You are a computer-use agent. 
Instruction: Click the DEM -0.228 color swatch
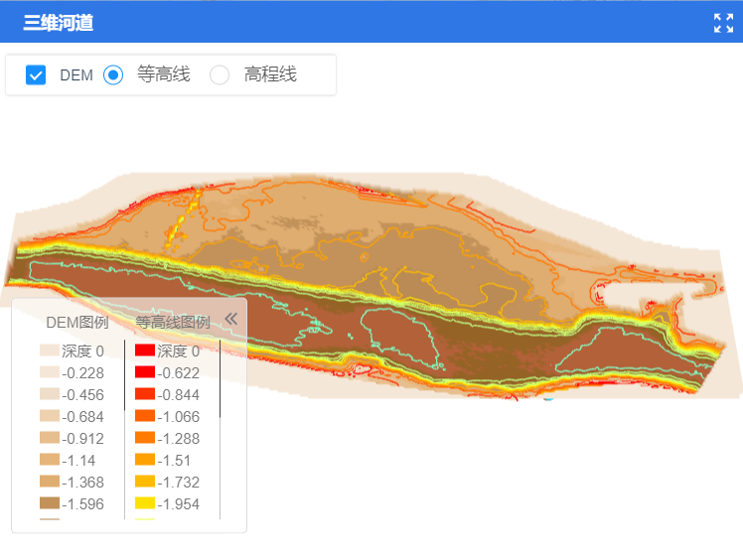point(50,372)
